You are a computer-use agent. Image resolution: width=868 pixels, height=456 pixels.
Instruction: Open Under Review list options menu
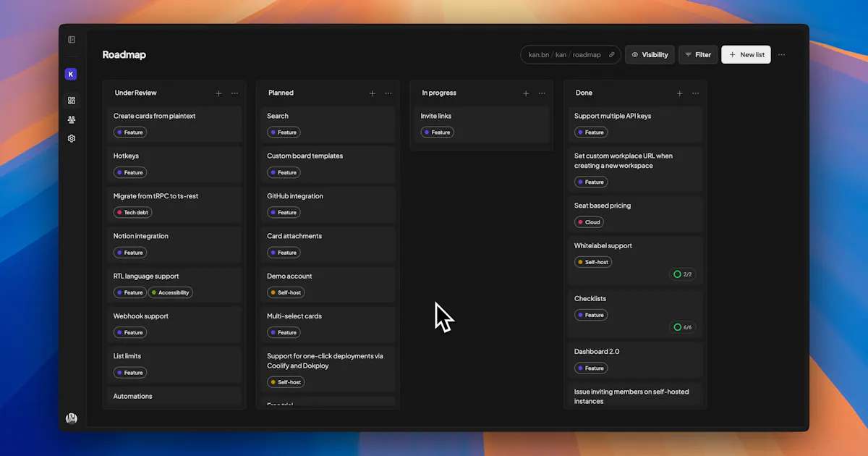click(x=234, y=93)
